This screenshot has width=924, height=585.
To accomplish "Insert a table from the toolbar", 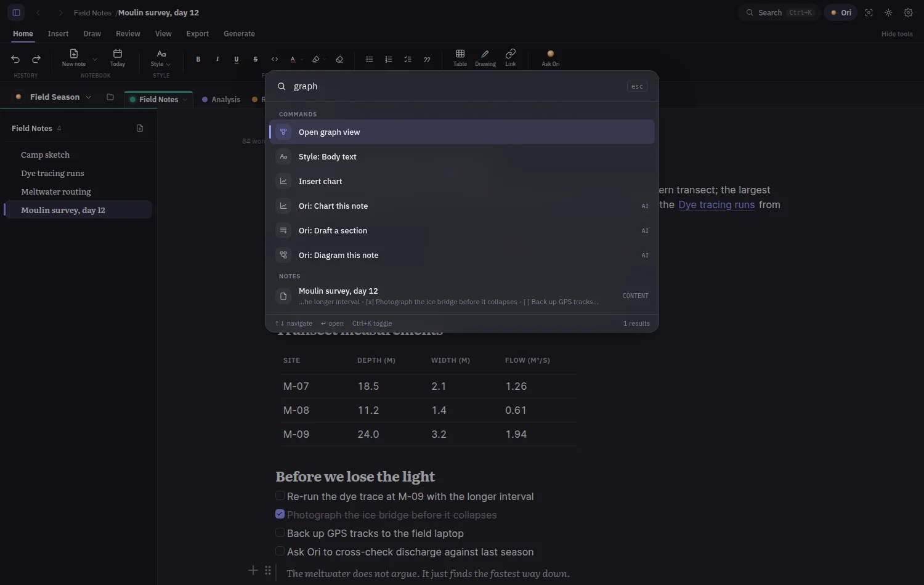I will pos(460,58).
